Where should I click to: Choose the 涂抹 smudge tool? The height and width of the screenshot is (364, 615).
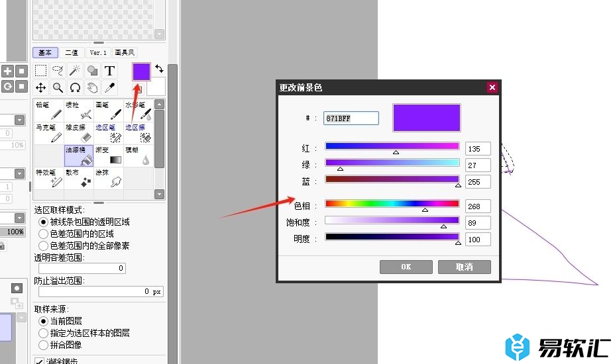[109, 178]
